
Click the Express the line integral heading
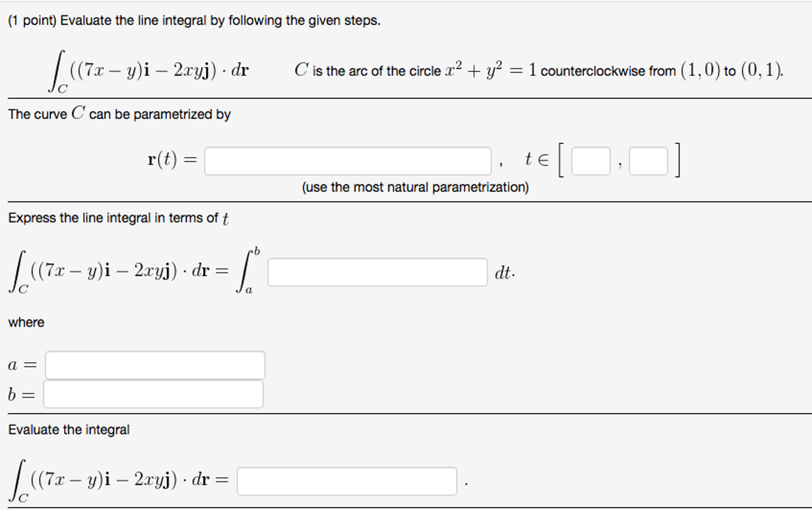[118, 217]
